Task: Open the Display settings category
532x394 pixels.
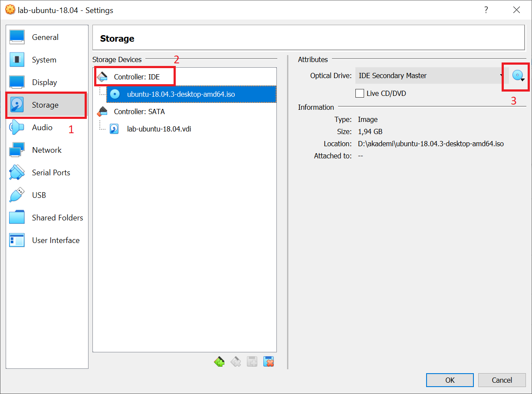Action: [47, 82]
